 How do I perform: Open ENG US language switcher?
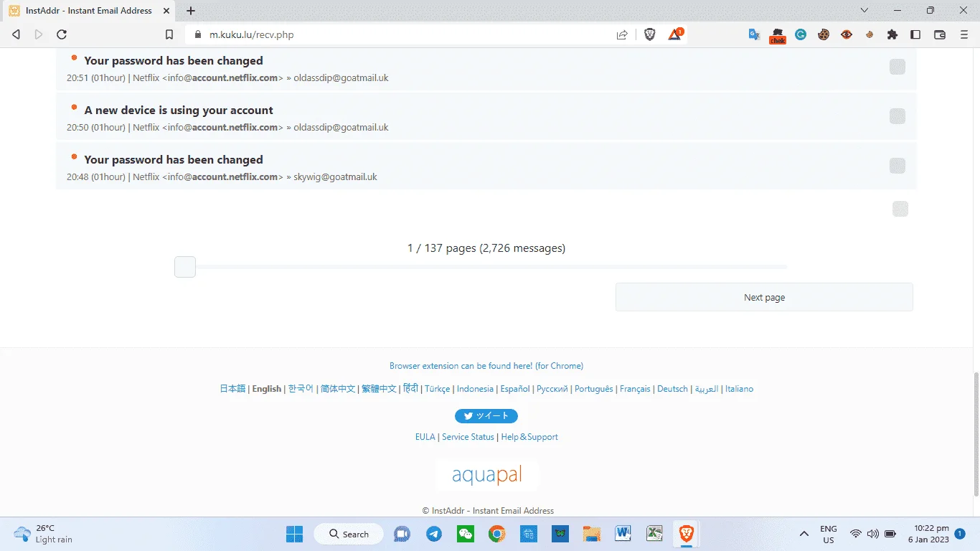tap(829, 534)
